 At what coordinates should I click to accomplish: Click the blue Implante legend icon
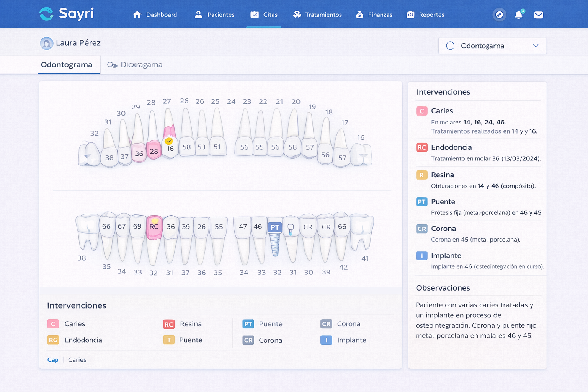click(x=326, y=340)
